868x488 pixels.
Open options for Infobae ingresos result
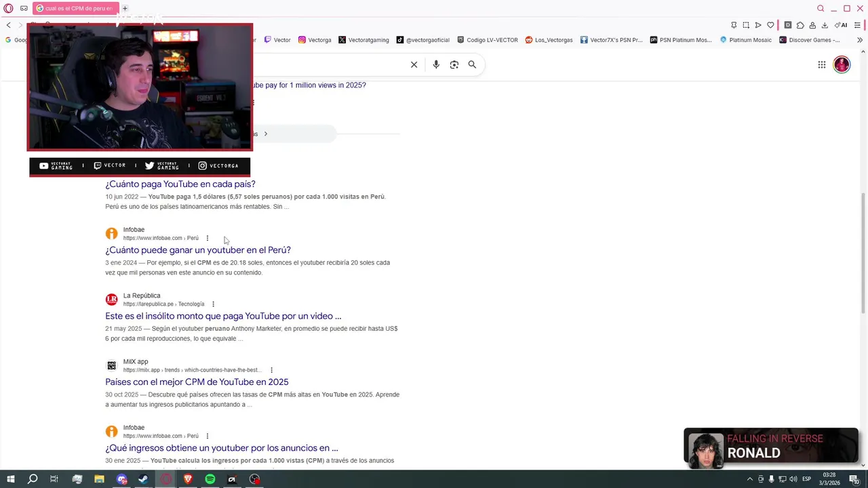pos(208,436)
